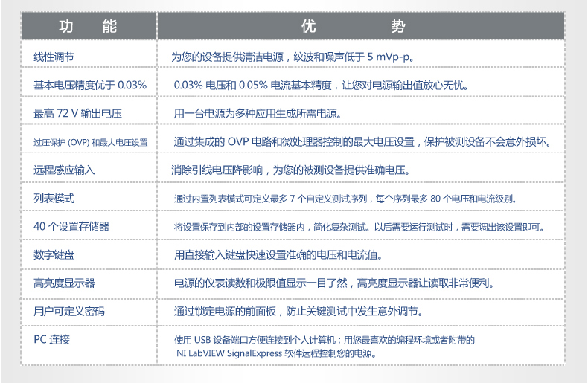Select the 40 个设置存储器 cell
This screenshot has width=588, height=383.
(x=65, y=227)
